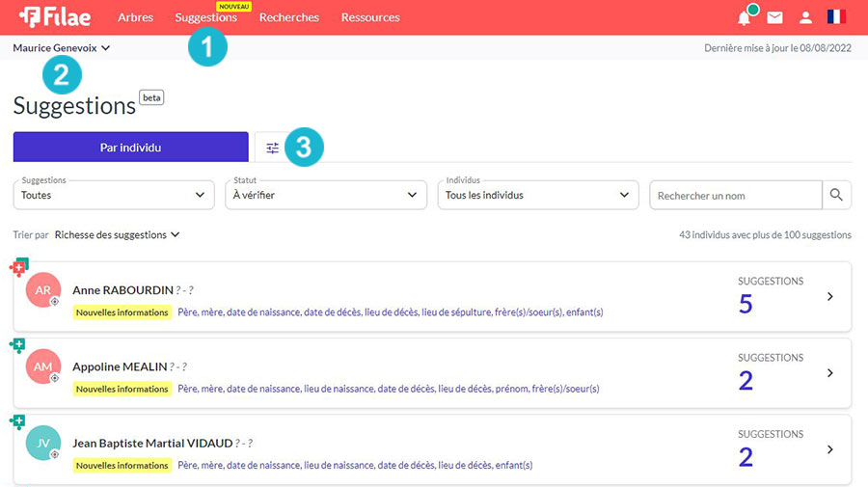This screenshot has width=868, height=487.
Task: Open the notifications bell
Action: coord(745,17)
